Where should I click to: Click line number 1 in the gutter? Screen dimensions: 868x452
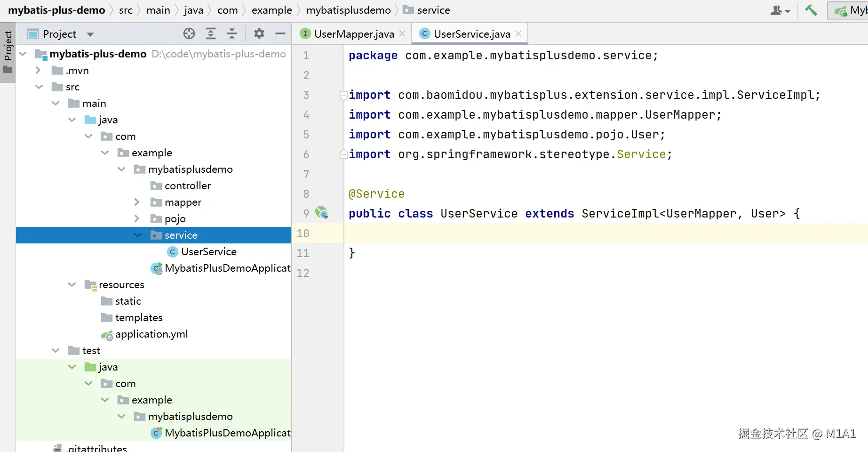(x=306, y=56)
